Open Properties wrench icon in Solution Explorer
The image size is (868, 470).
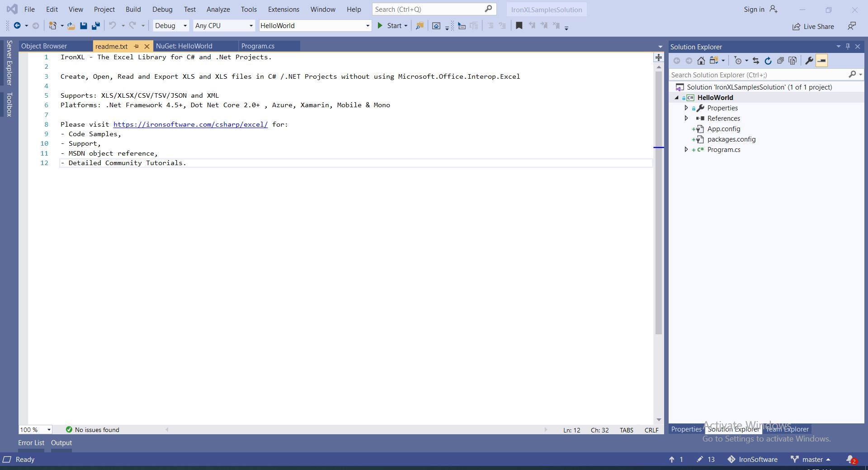point(809,61)
